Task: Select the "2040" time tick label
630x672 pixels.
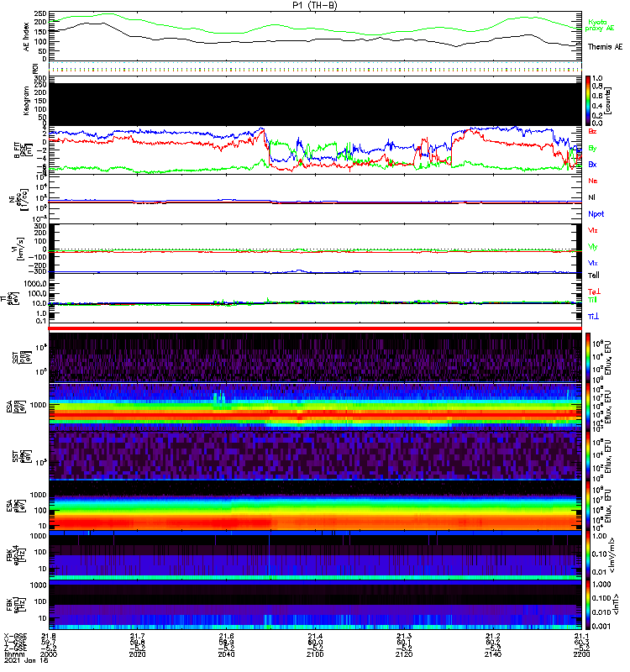Action: [226, 654]
